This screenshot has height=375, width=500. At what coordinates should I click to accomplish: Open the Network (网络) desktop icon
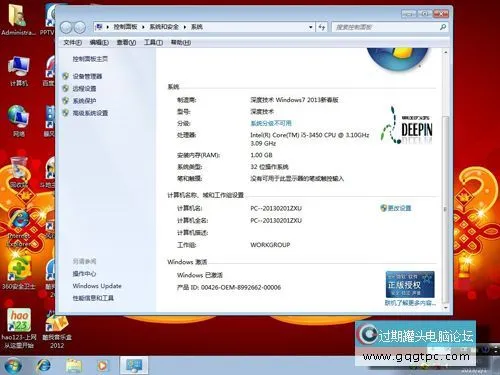19,121
